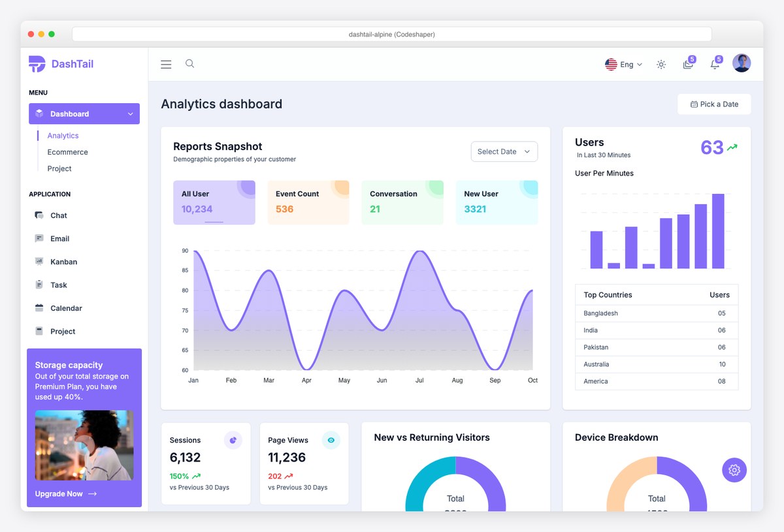Click the storage capacity promo image
The height and width of the screenshot is (532, 784).
tap(84, 445)
